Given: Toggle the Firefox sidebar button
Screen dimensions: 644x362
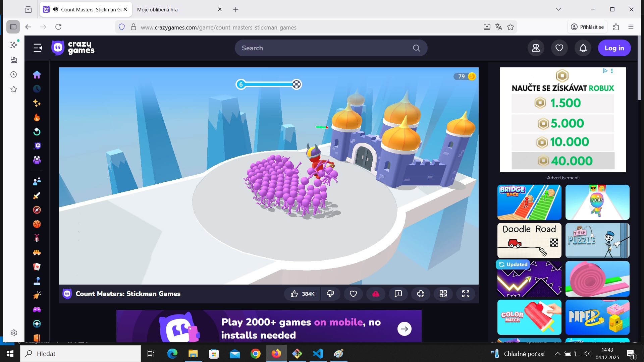Looking at the screenshot, I should [x=13, y=27].
